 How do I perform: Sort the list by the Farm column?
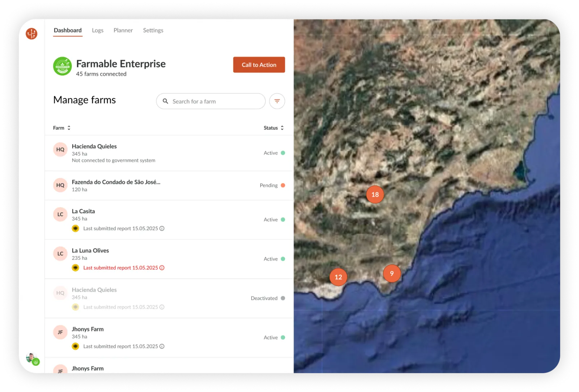tap(62, 128)
